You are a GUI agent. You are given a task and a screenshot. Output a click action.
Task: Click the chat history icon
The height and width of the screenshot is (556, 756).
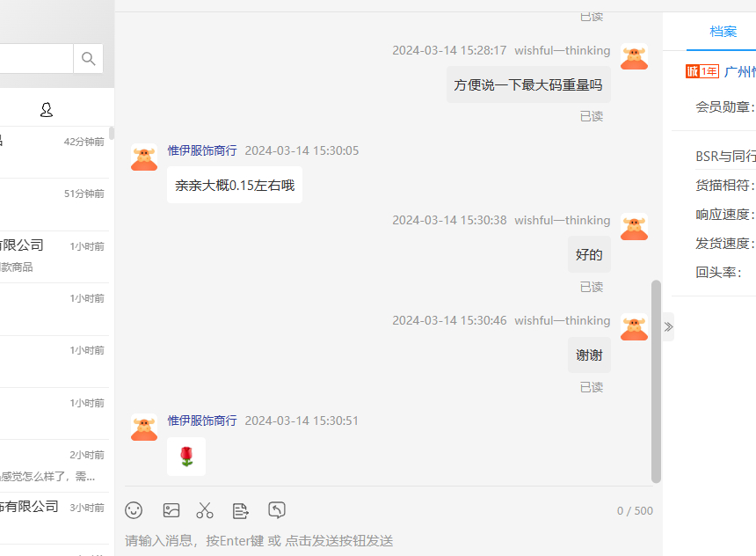[x=277, y=510]
